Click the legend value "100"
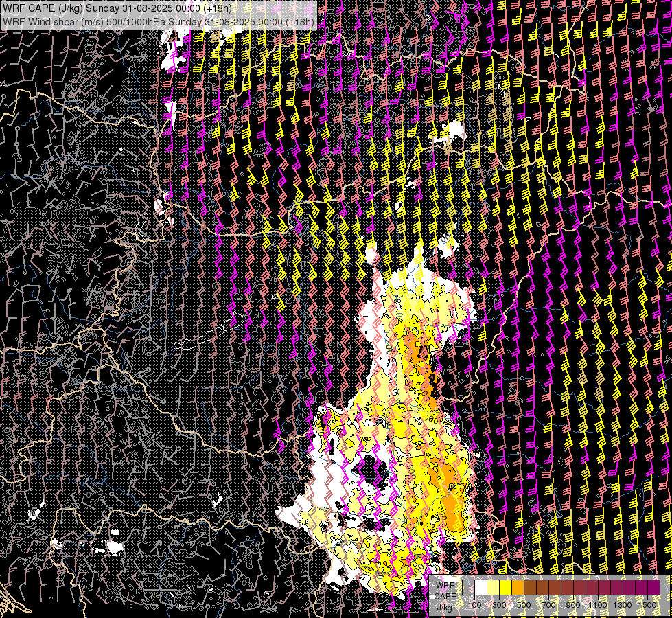This screenshot has width=672, height=618. coord(474,605)
